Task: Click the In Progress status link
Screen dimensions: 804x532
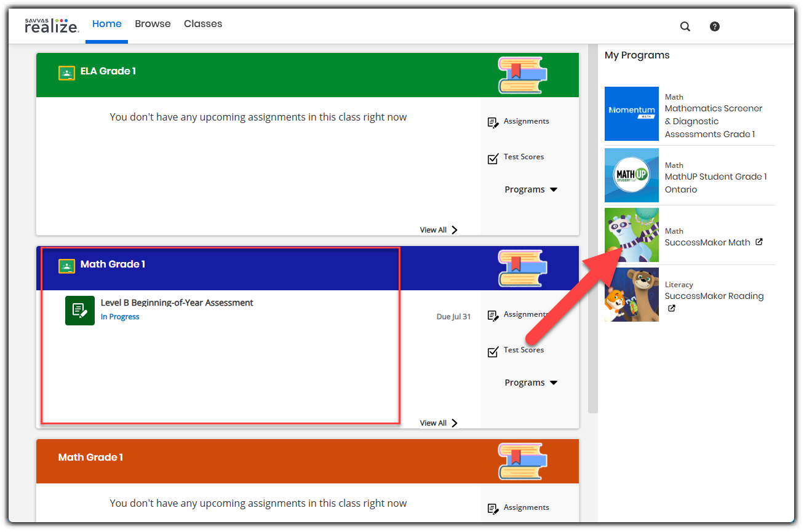Action: click(120, 316)
